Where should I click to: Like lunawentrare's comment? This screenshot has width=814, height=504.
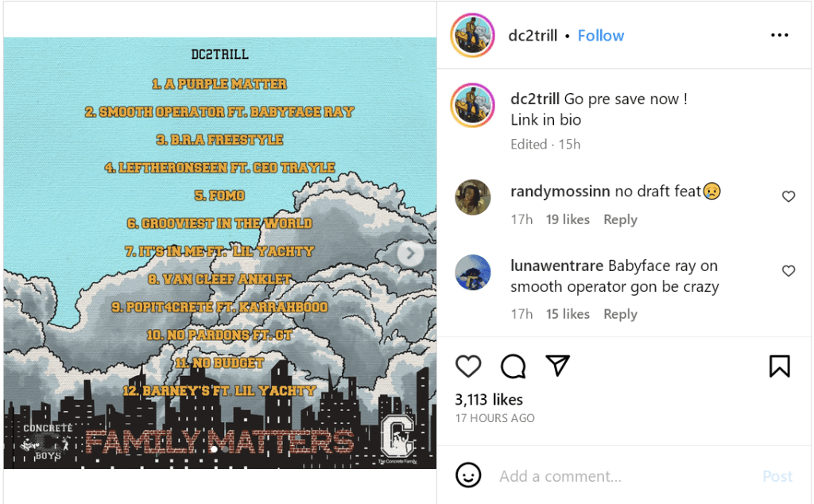[x=788, y=271]
